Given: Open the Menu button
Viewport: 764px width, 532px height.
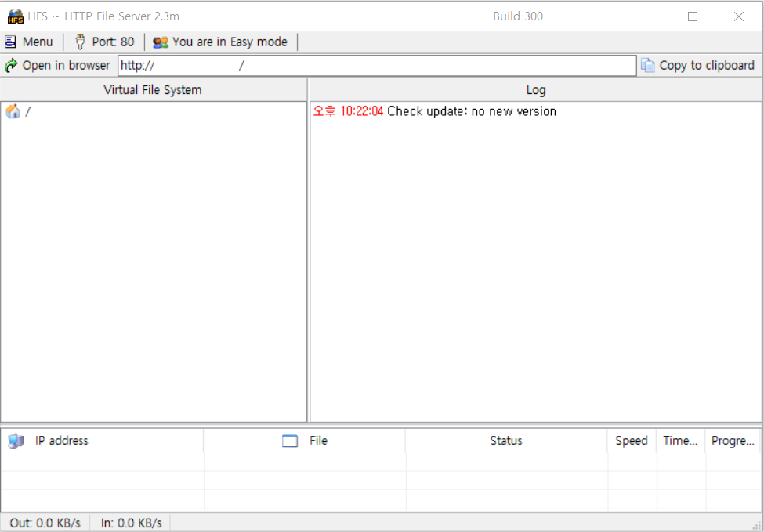Looking at the screenshot, I should [x=29, y=42].
